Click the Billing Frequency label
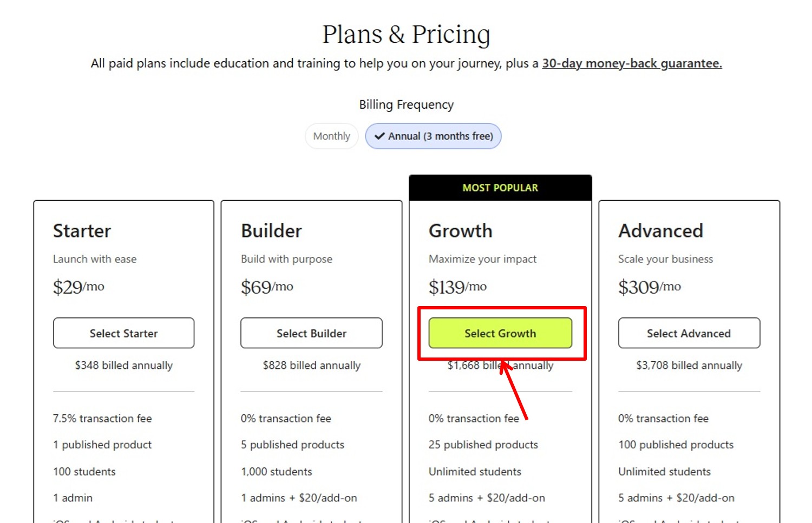The image size is (812, 523). [406, 104]
